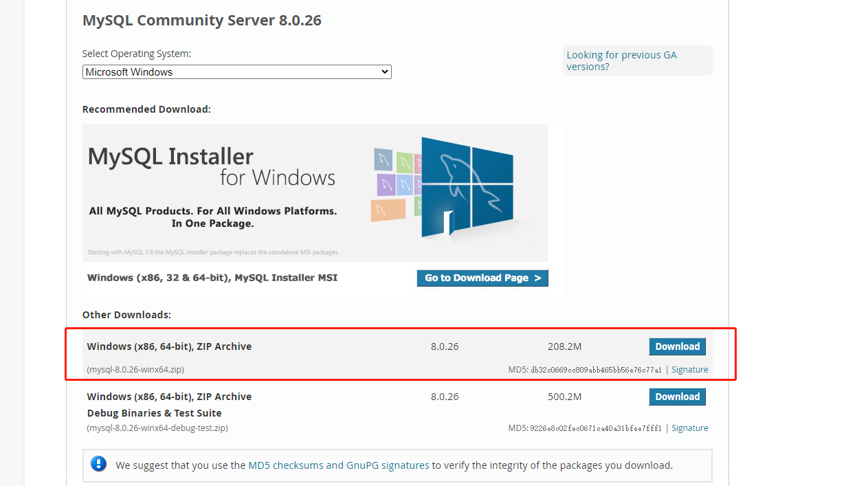Open the Select Operating System dropdown
Image resolution: width=868 pixels, height=486 pixels.
coord(237,72)
